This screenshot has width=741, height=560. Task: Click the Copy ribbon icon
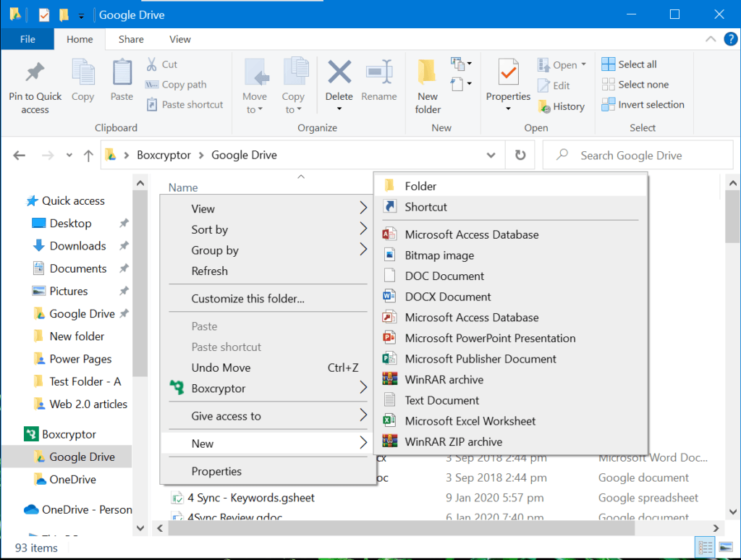coord(82,72)
